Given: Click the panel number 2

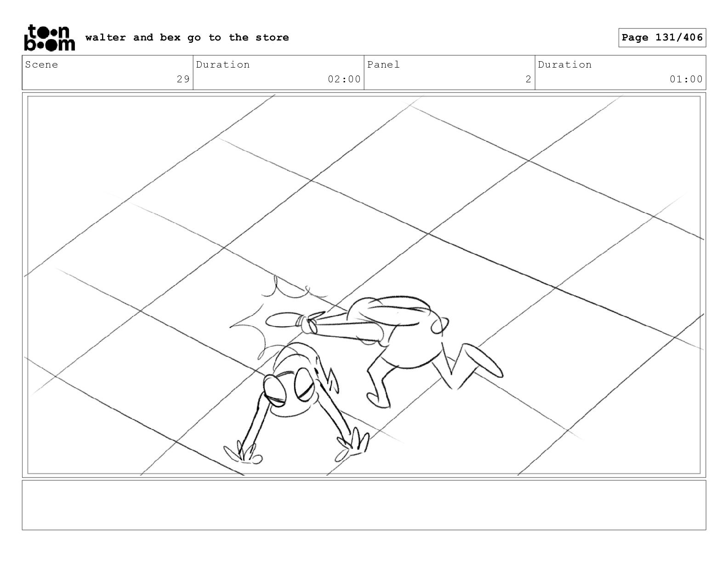Looking at the screenshot, I should (x=529, y=79).
